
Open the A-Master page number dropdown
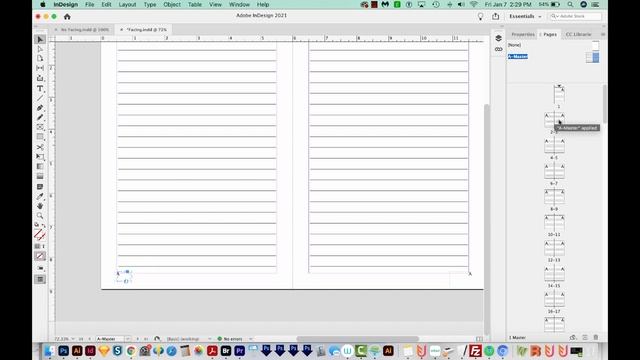click(x=128, y=339)
